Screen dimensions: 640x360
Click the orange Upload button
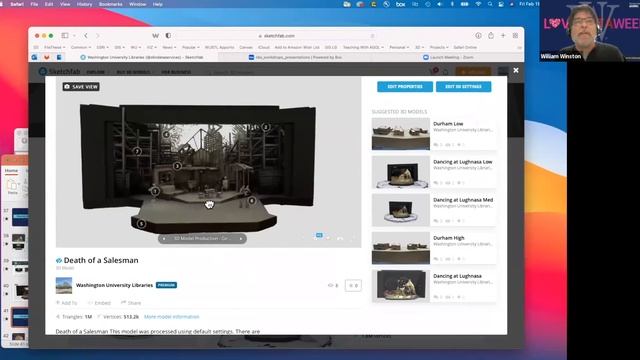click(x=473, y=72)
